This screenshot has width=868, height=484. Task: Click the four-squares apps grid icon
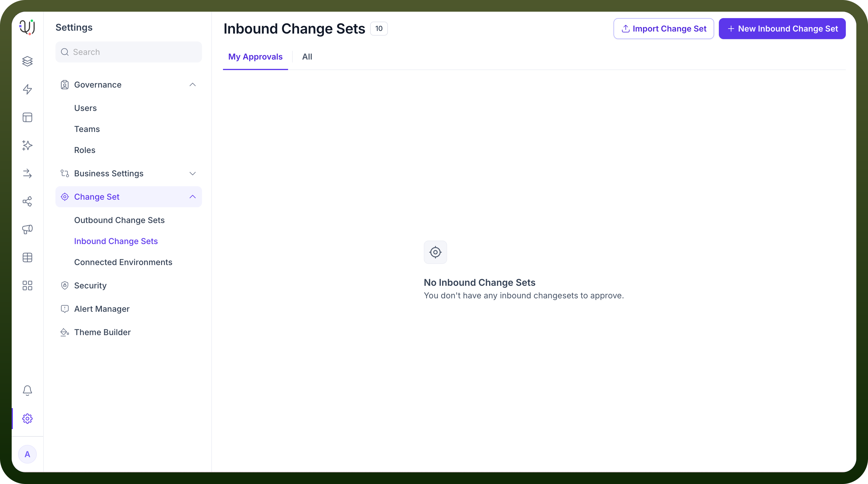[27, 285]
